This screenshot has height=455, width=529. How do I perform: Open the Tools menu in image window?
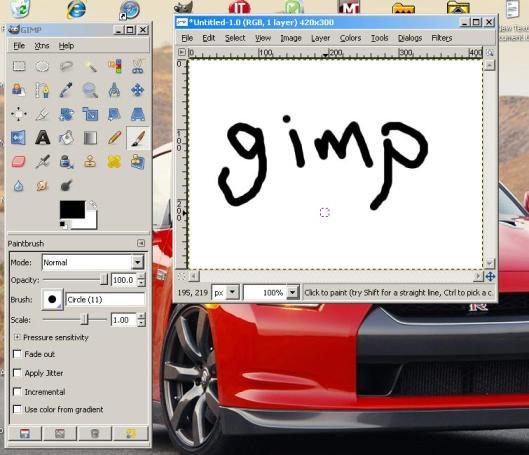(x=380, y=38)
